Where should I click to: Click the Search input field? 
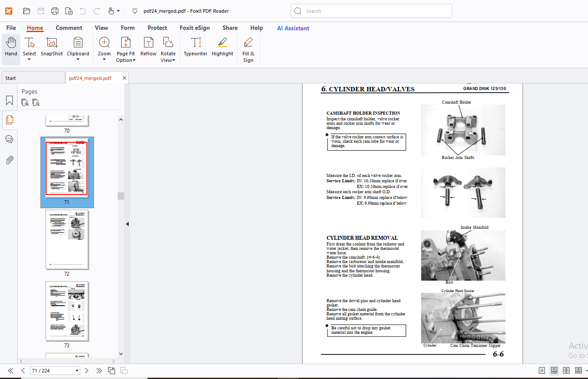tap(372, 11)
